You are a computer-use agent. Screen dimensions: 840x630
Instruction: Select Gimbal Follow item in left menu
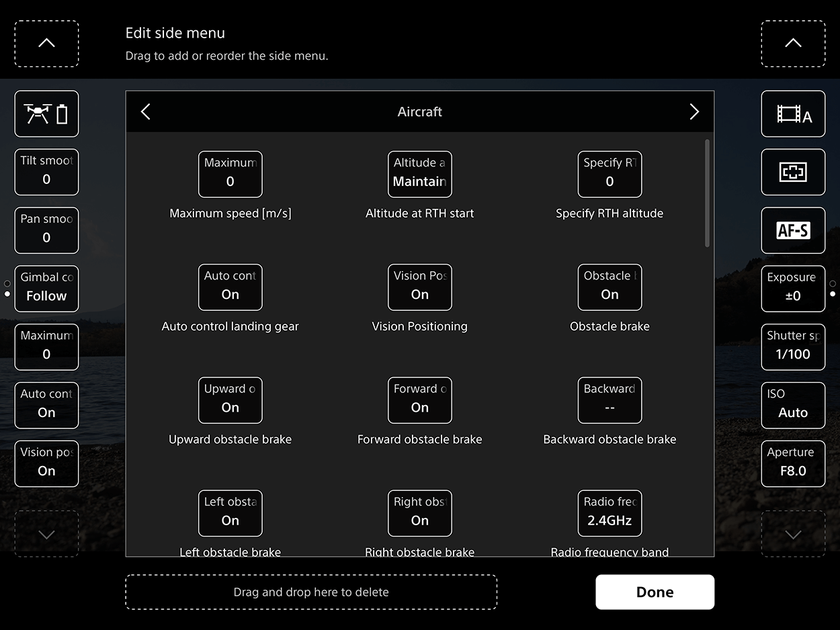(x=46, y=289)
